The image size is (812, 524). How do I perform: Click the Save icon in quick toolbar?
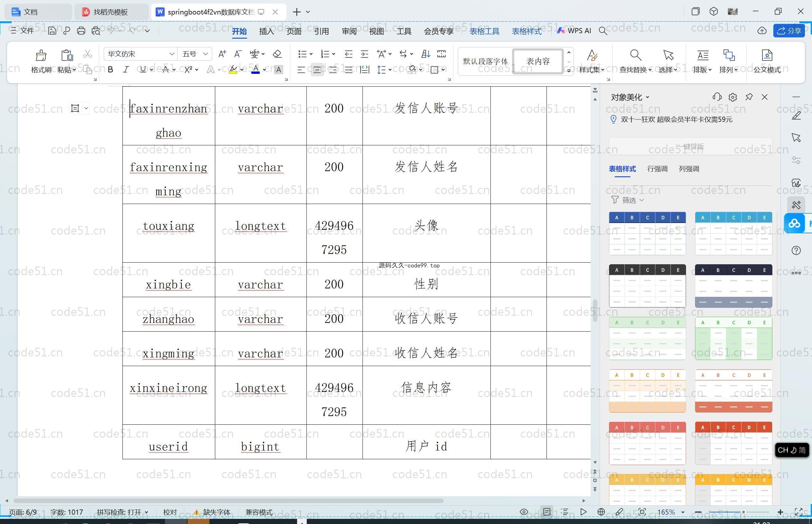point(52,31)
